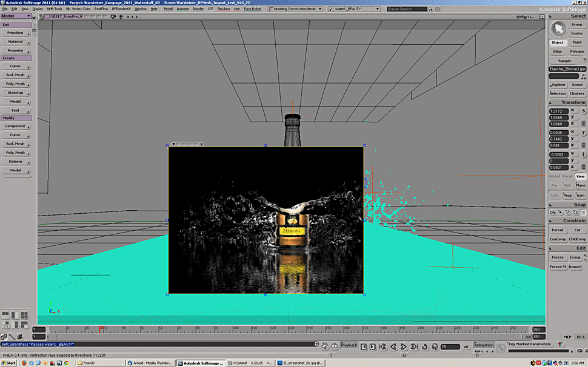Click the marked-parameter character icon
This screenshot has height=367, width=588.
point(560,344)
